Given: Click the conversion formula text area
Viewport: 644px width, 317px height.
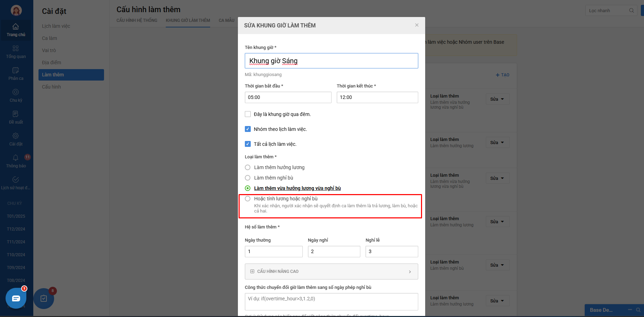Looking at the screenshot, I should point(331,301).
